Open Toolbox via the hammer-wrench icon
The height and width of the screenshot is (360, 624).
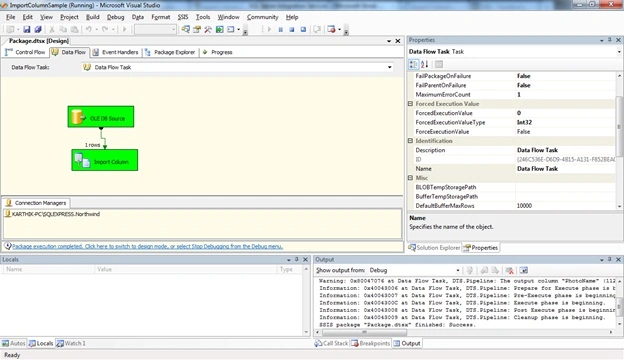click(208, 29)
